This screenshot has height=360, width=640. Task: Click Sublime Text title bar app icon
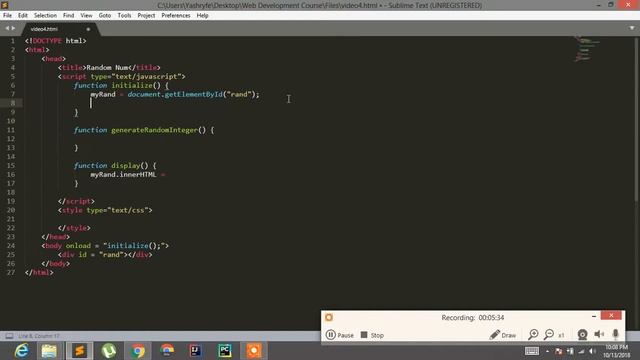pyautogui.click(x=4, y=5)
